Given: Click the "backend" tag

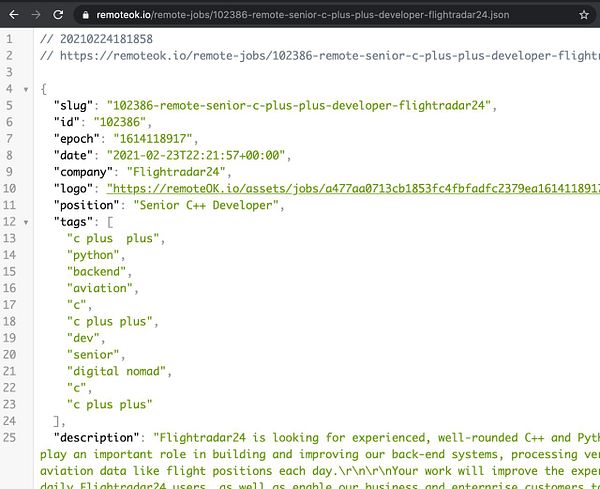Looking at the screenshot, I should (x=96, y=272).
